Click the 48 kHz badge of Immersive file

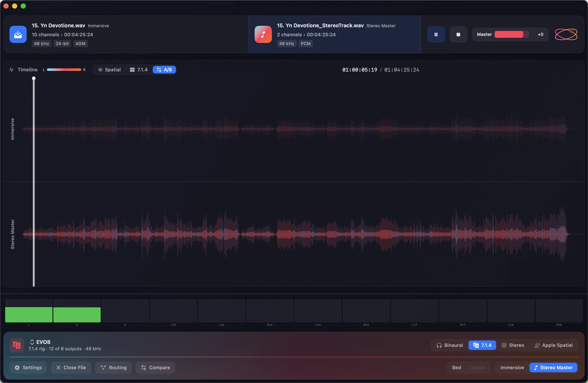41,43
